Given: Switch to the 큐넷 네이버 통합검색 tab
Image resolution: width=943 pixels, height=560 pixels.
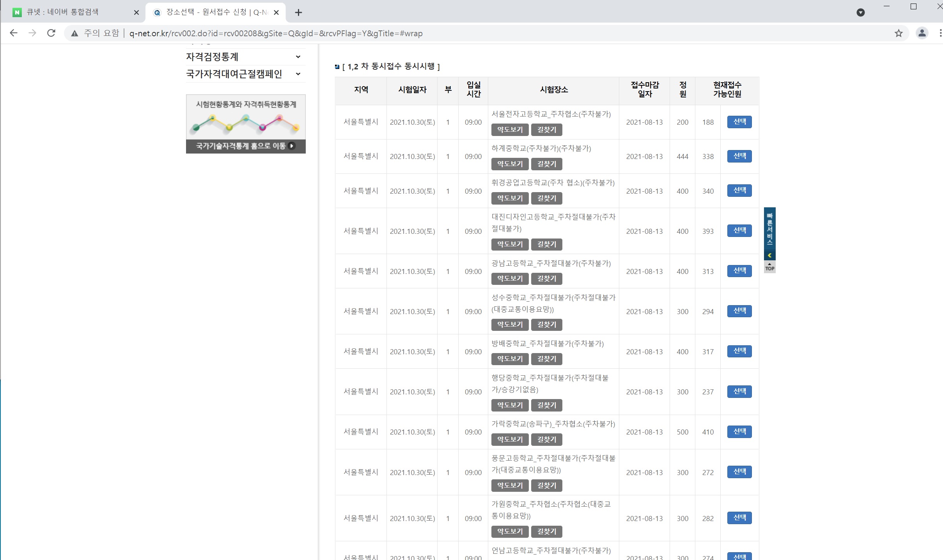Looking at the screenshot, I should (x=62, y=12).
